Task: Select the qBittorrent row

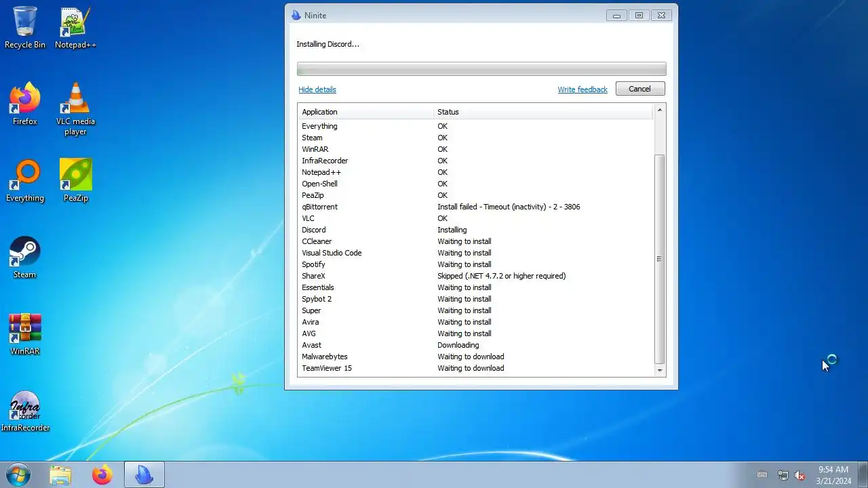Action: coord(475,207)
